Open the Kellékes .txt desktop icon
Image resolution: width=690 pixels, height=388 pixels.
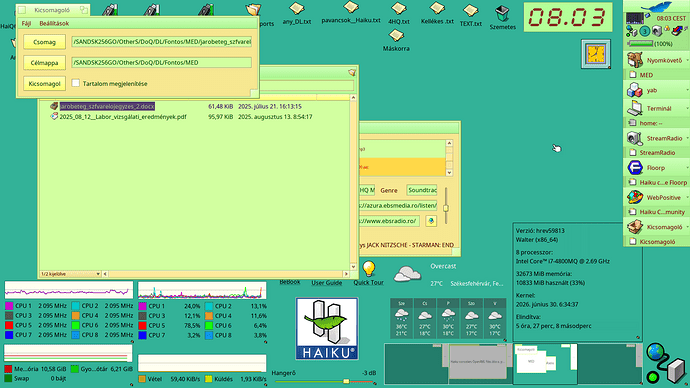click(437, 8)
